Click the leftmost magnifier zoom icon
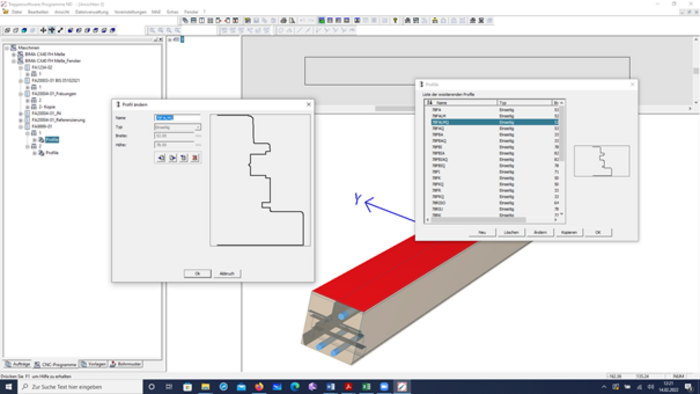 pyautogui.click(x=152, y=30)
